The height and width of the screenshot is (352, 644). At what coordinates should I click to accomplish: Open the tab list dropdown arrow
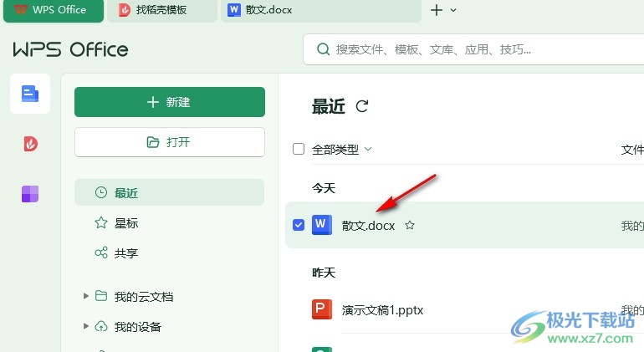pyautogui.click(x=453, y=10)
